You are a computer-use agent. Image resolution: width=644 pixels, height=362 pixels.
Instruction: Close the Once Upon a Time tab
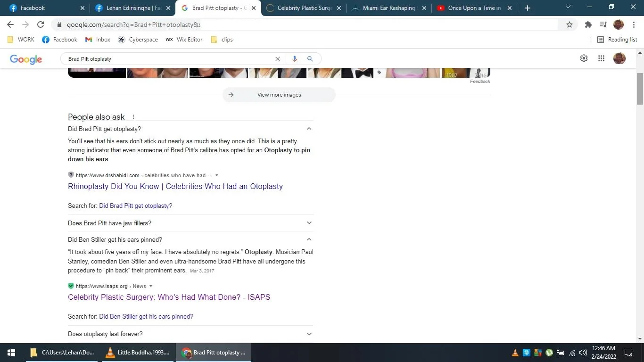click(x=509, y=8)
